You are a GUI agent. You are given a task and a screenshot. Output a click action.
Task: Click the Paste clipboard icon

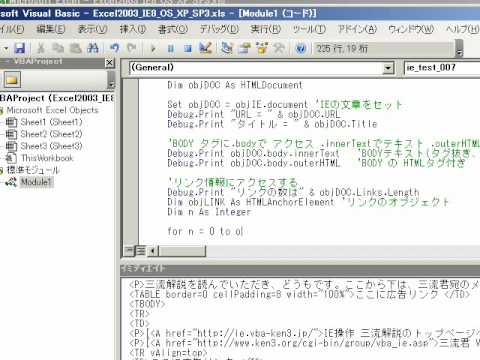point(75,48)
